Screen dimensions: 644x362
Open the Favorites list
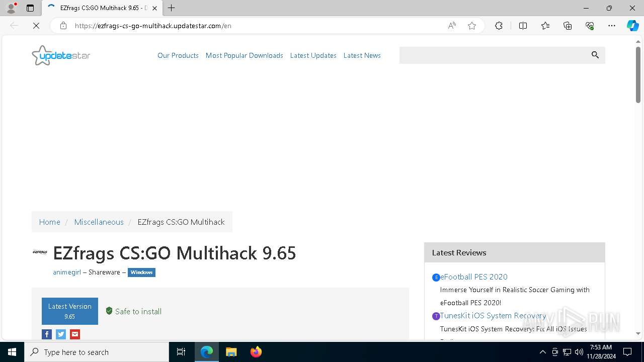[x=545, y=26]
